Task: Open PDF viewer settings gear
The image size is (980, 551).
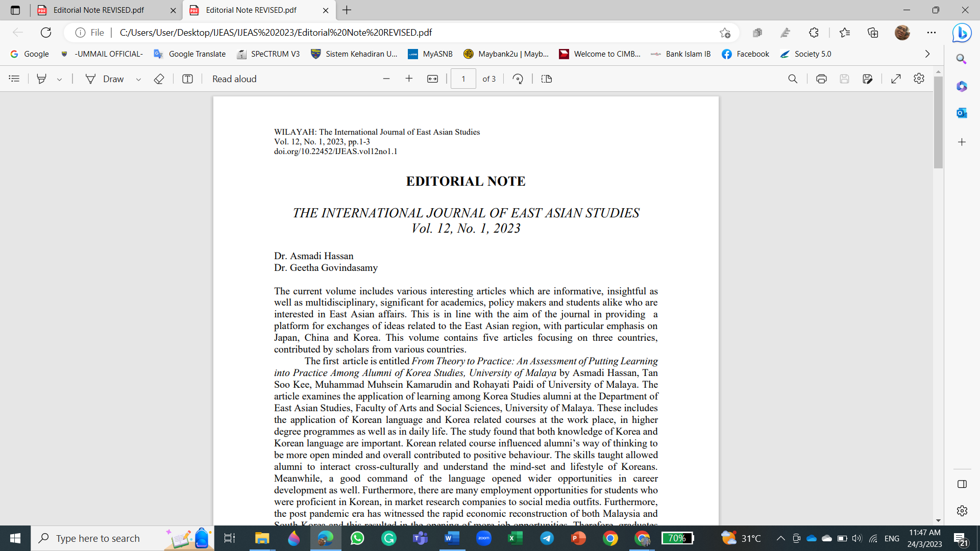Action: (919, 79)
